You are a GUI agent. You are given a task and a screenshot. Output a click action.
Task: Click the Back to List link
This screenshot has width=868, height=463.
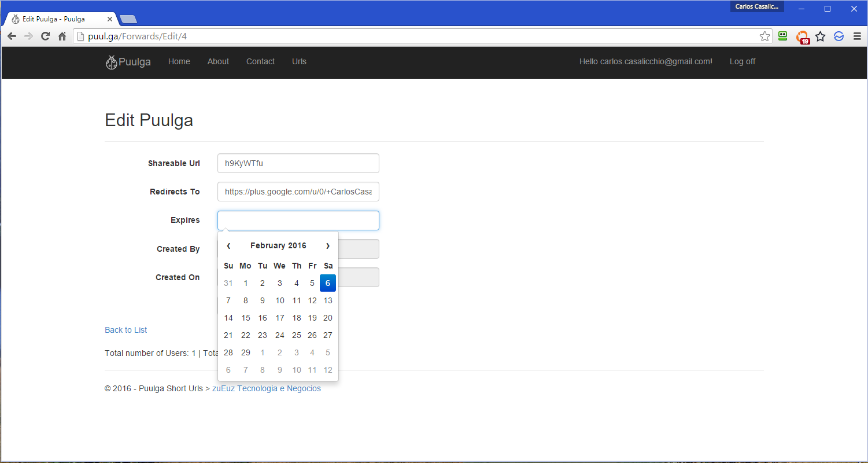(125, 330)
